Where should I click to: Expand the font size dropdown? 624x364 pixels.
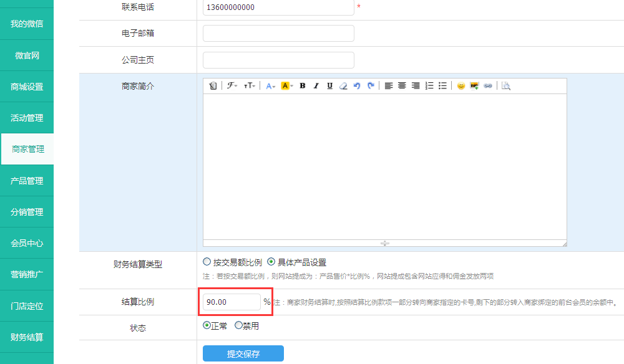click(x=250, y=86)
